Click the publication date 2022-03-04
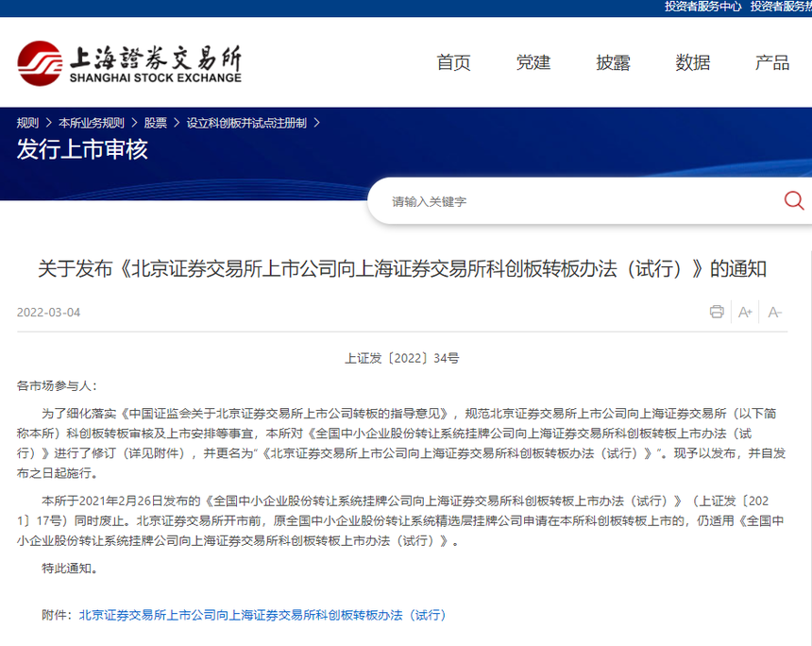The height and width of the screenshot is (646, 812). (49, 313)
